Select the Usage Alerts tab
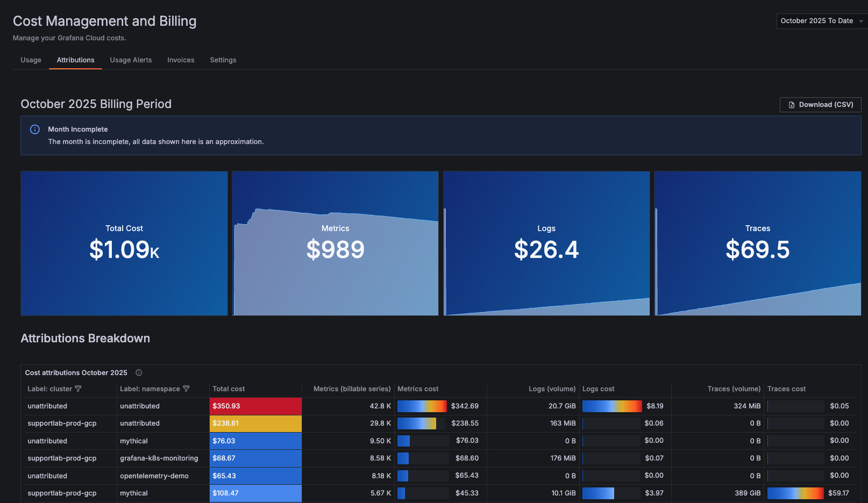Image resolution: width=868 pixels, height=503 pixels. [x=131, y=60]
